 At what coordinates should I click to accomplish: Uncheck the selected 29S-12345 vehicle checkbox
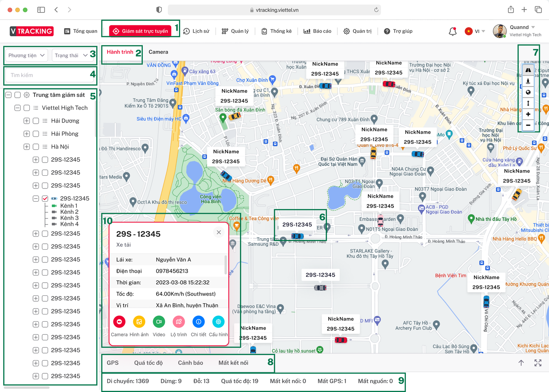click(x=45, y=198)
